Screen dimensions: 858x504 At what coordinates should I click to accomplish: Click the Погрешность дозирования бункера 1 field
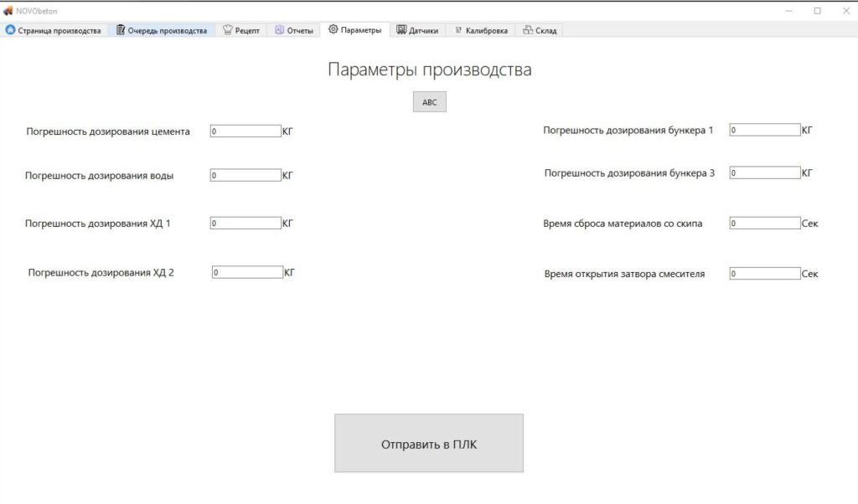pyautogui.click(x=764, y=130)
